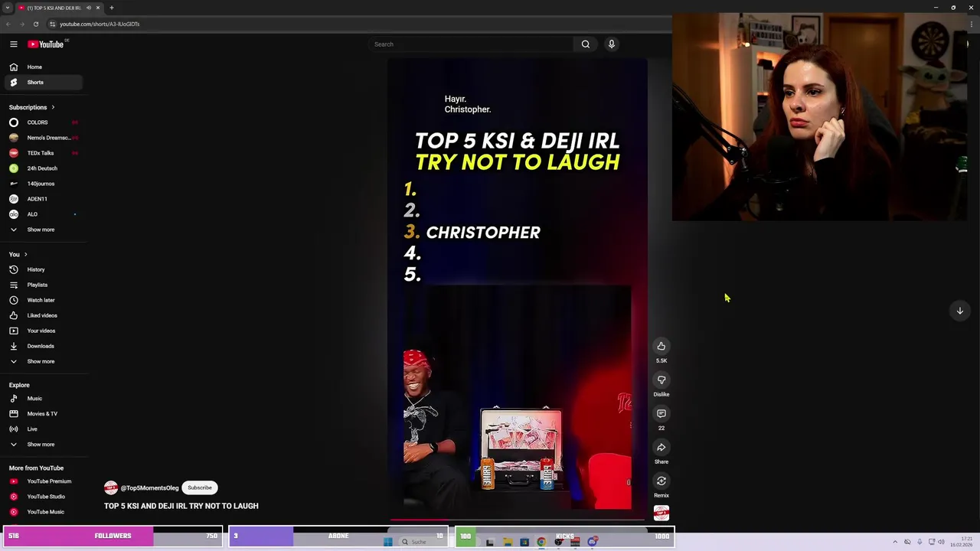Open Live under Explore
Viewport: 980px width, 551px height.
tap(42, 429)
